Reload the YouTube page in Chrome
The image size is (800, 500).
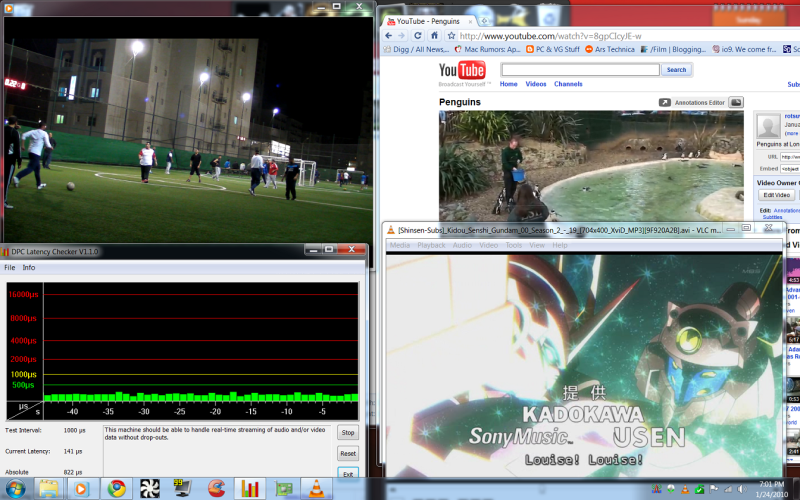coord(418,36)
